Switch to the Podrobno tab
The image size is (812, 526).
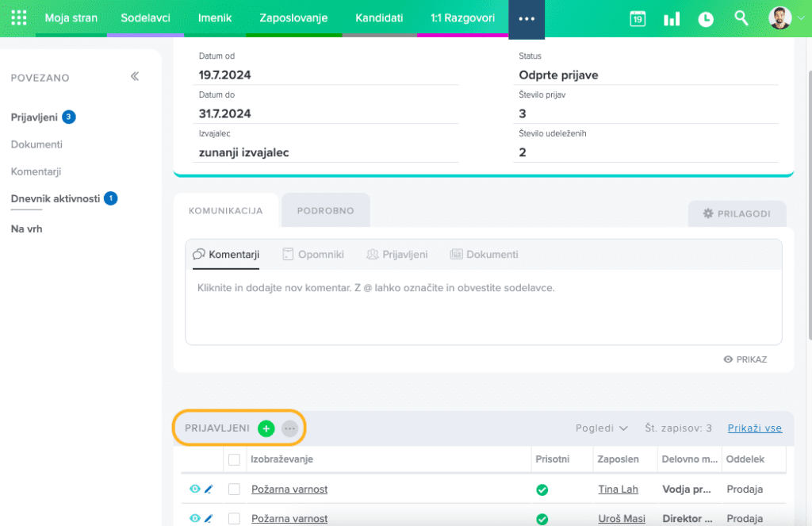coord(325,211)
